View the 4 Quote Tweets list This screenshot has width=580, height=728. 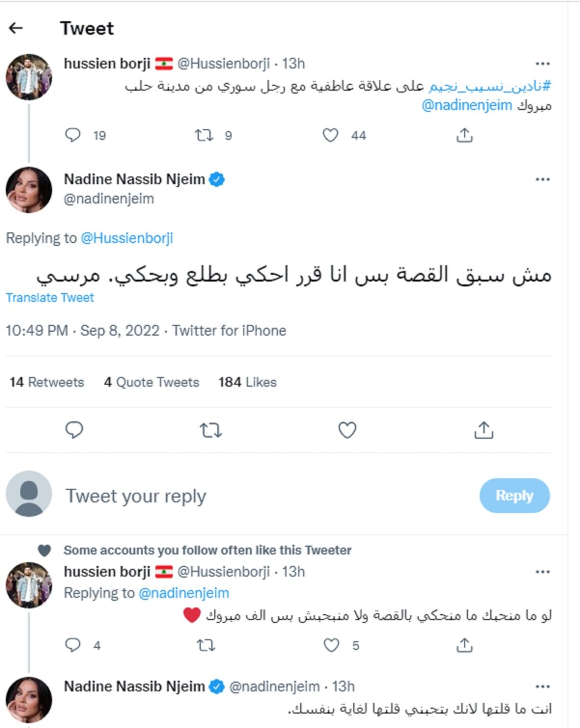(151, 382)
